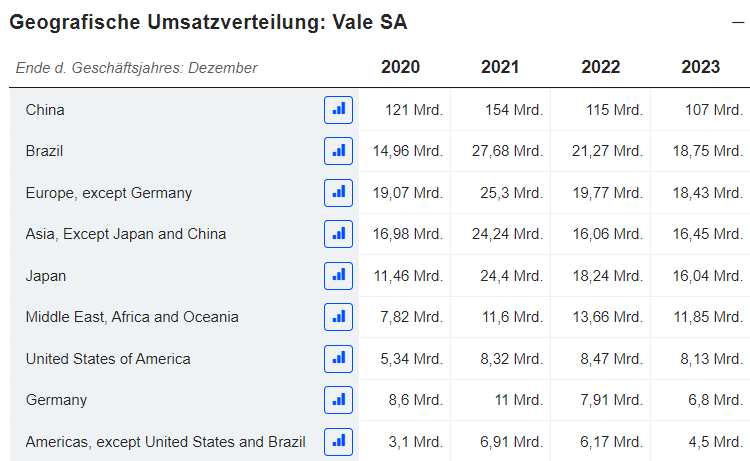Click the China row label
The image size is (750, 461).
pyautogui.click(x=45, y=110)
